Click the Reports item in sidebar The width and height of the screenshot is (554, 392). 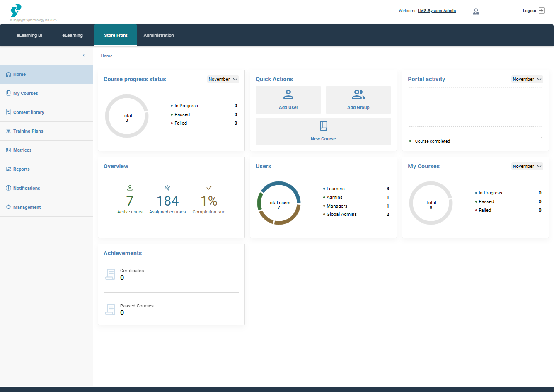pyautogui.click(x=22, y=169)
